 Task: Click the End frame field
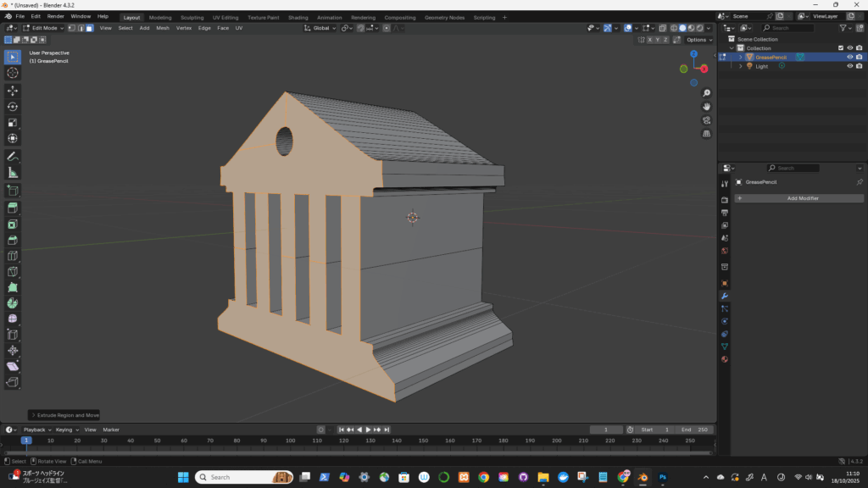pos(695,430)
